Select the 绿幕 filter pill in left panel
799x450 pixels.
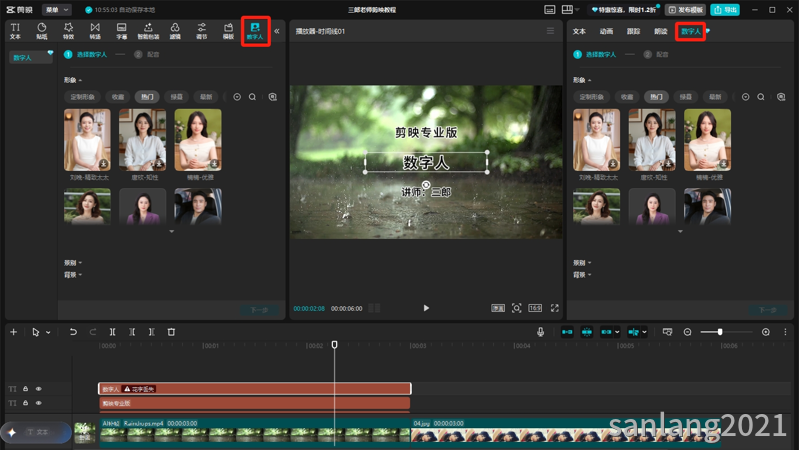[176, 97]
